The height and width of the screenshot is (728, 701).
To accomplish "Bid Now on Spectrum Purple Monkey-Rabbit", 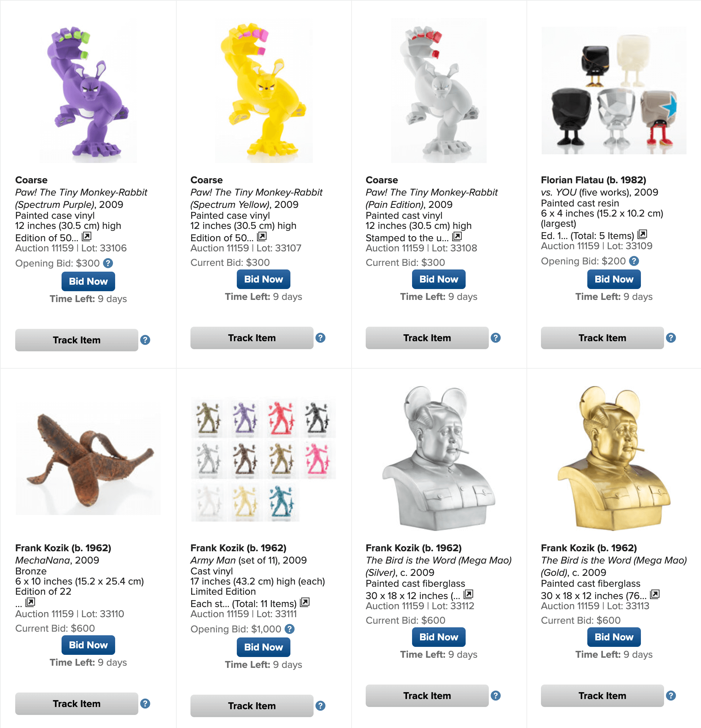I will pyautogui.click(x=88, y=281).
